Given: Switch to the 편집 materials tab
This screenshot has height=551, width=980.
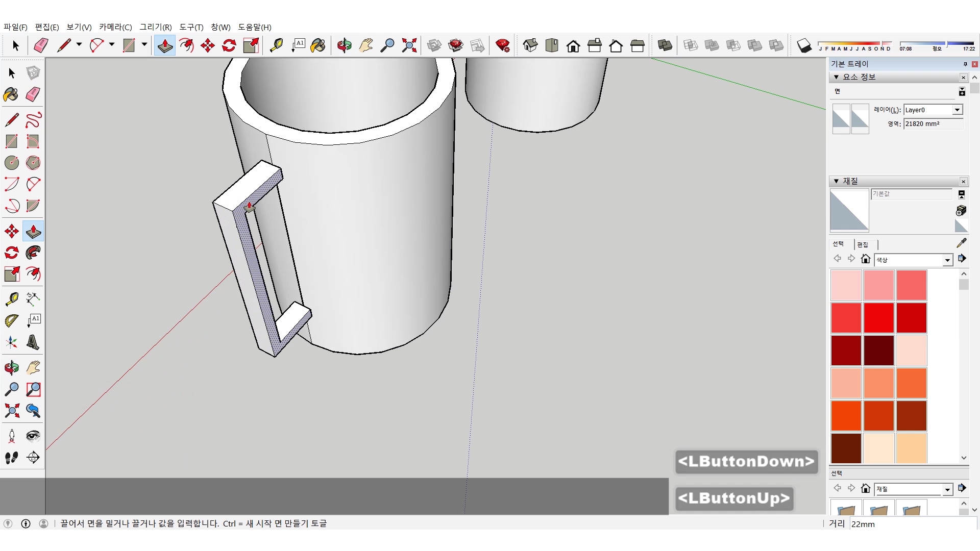Looking at the screenshot, I should pyautogui.click(x=863, y=244).
